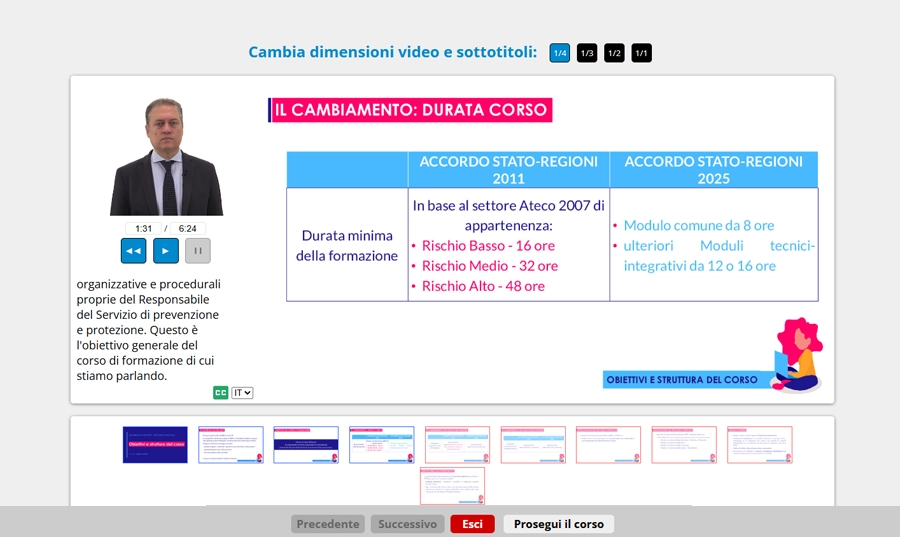Toggle closed captions with CC icon
The width and height of the screenshot is (900, 537).
coord(220,392)
